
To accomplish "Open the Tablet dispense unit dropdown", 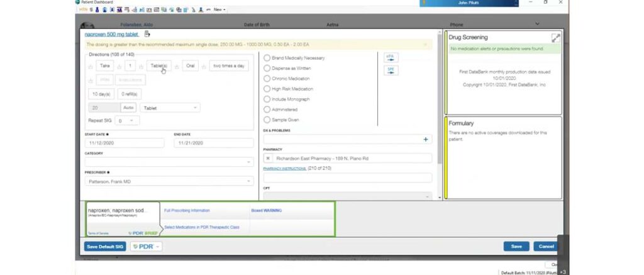I will click(x=170, y=108).
